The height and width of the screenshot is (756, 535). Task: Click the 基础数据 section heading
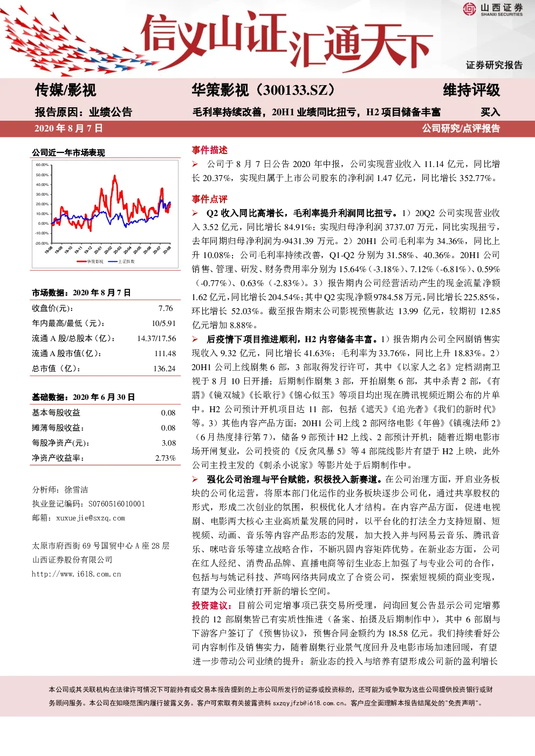83,397
